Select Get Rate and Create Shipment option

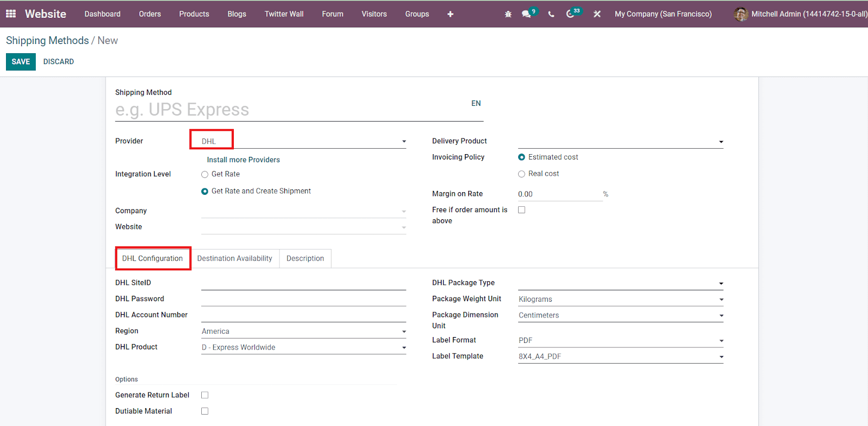tap(205, 191)
